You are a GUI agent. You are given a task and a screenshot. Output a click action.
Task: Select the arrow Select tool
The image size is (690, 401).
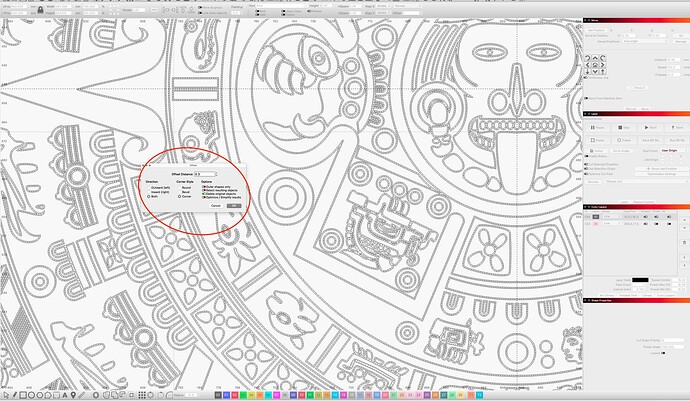tap(6, 395)
